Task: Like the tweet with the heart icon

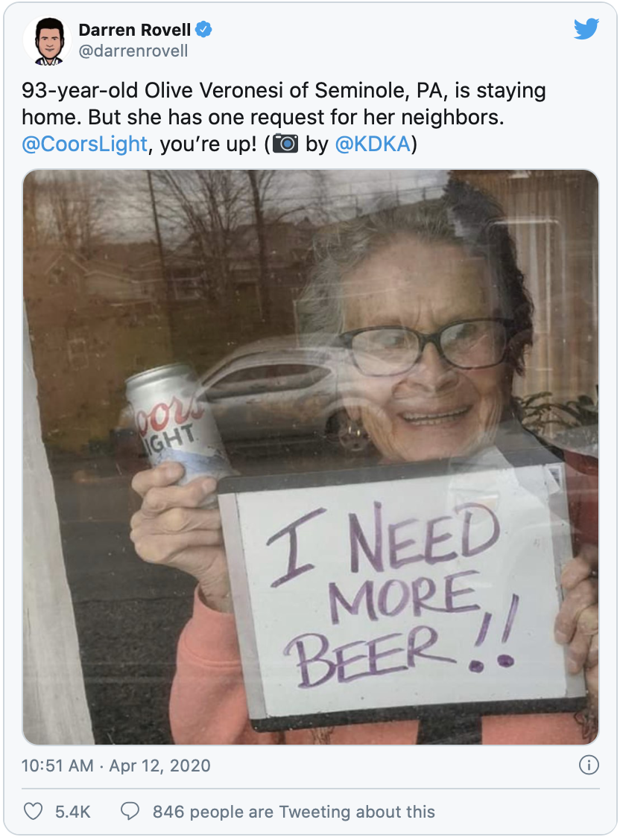Action: [34, 811]
